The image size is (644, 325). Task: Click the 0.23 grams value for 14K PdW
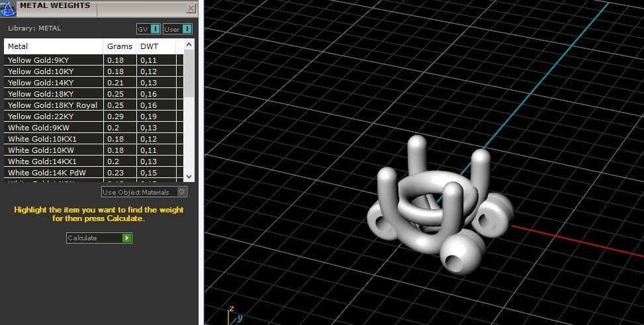[115, 173]
